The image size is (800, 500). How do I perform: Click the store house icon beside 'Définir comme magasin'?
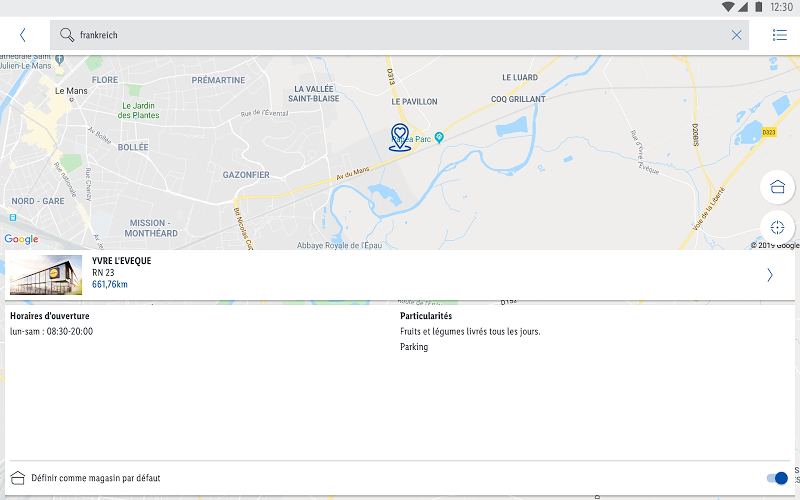(18, 478)
